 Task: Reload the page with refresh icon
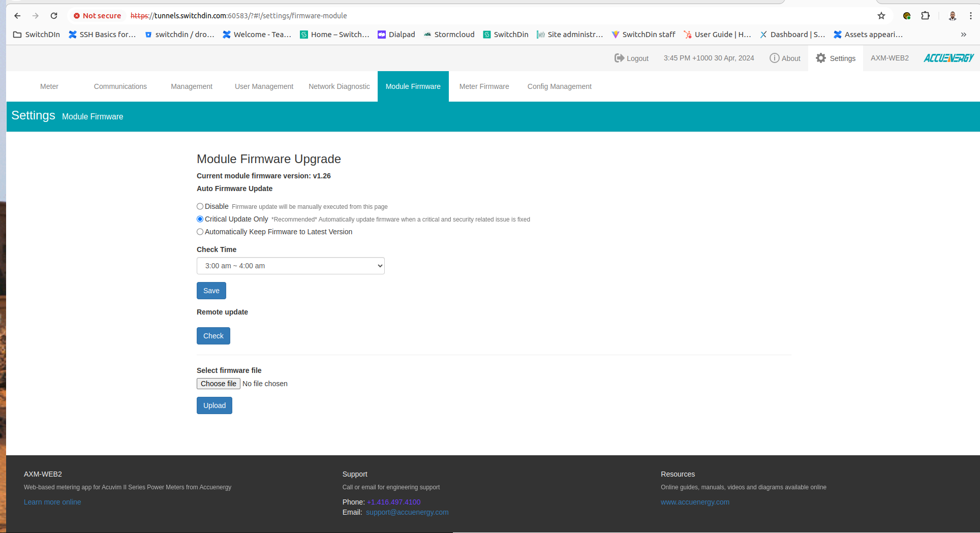point(54,16)
